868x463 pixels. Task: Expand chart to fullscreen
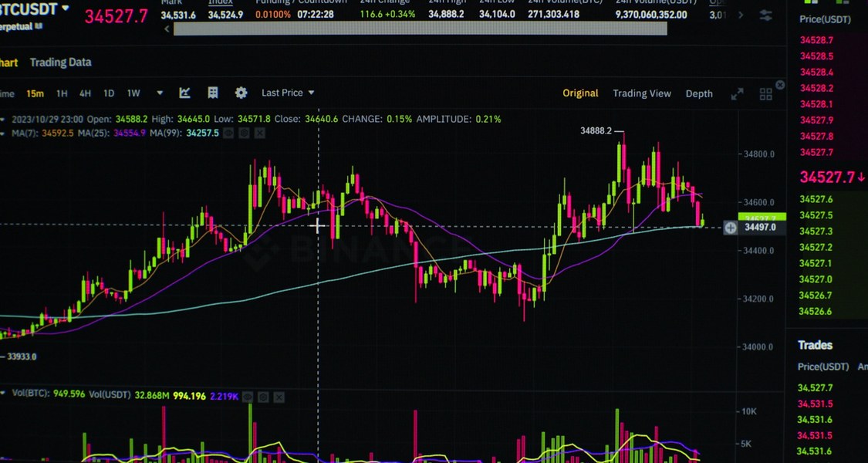tap(737, 94)
